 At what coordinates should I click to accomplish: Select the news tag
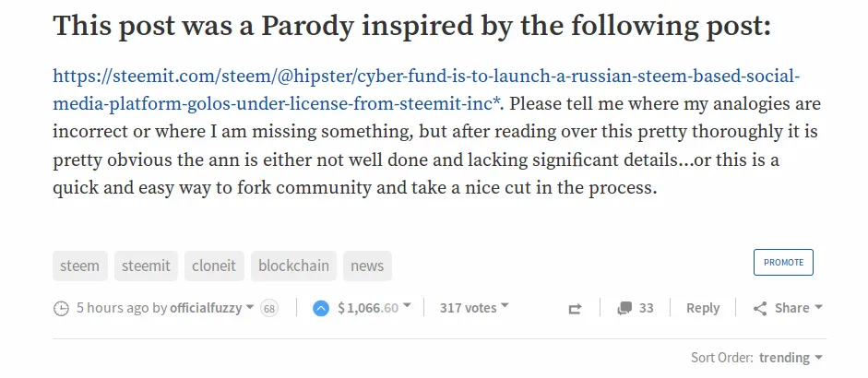tap(367, 266)
